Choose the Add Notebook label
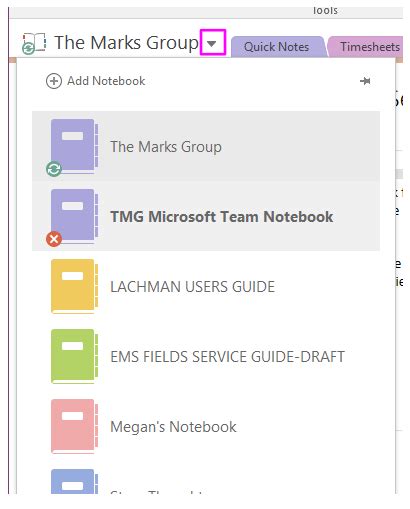The image size is (410, 509). [x=106, y=81]
